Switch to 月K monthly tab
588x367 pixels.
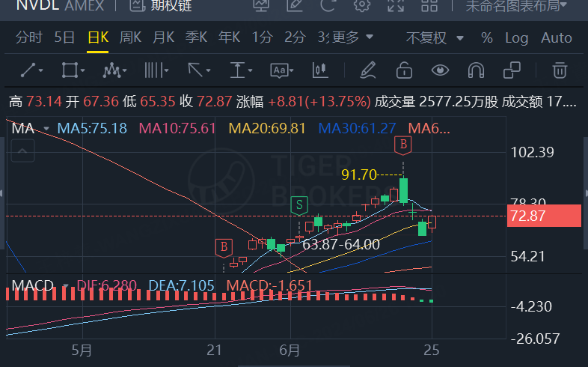[164, 37]
